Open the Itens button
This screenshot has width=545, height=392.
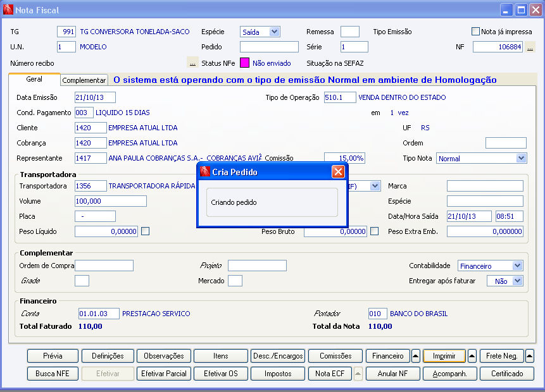point(221,356)
